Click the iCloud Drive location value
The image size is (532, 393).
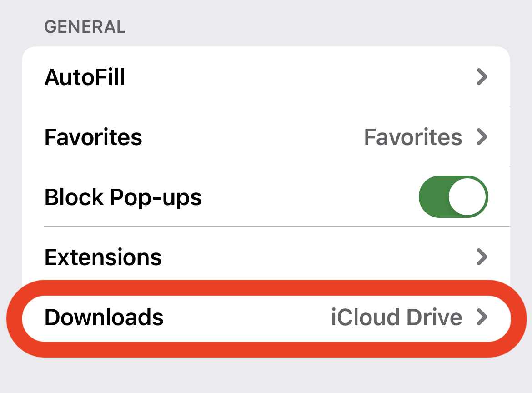[x=396, y=317]
